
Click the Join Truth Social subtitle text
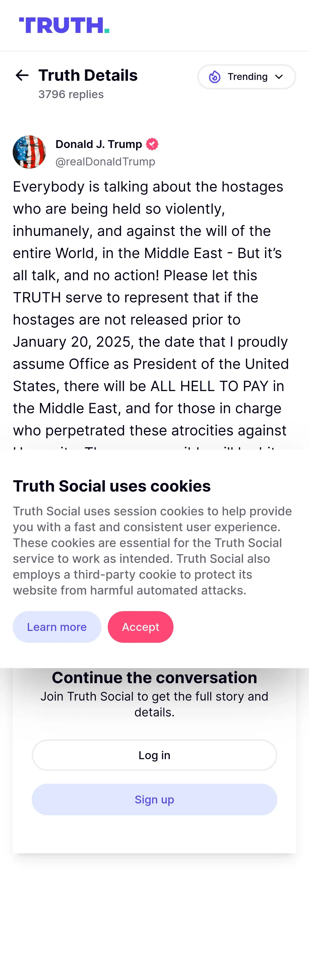(154, 704)
